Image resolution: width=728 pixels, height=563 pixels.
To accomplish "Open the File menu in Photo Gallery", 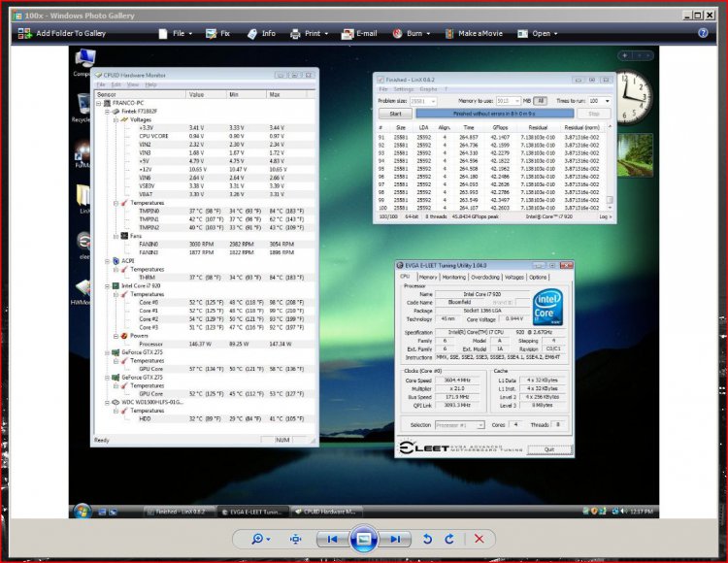I will point(175,33).
